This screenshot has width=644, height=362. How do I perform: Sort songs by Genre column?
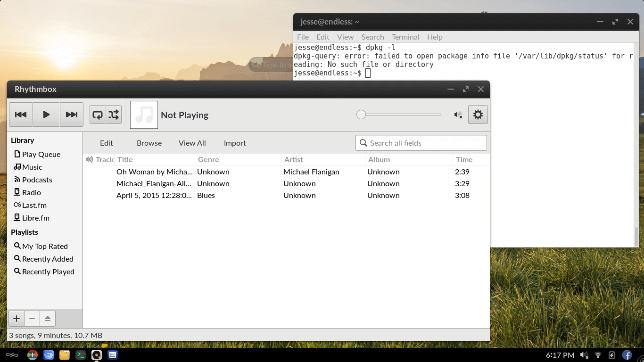point(239,159)
